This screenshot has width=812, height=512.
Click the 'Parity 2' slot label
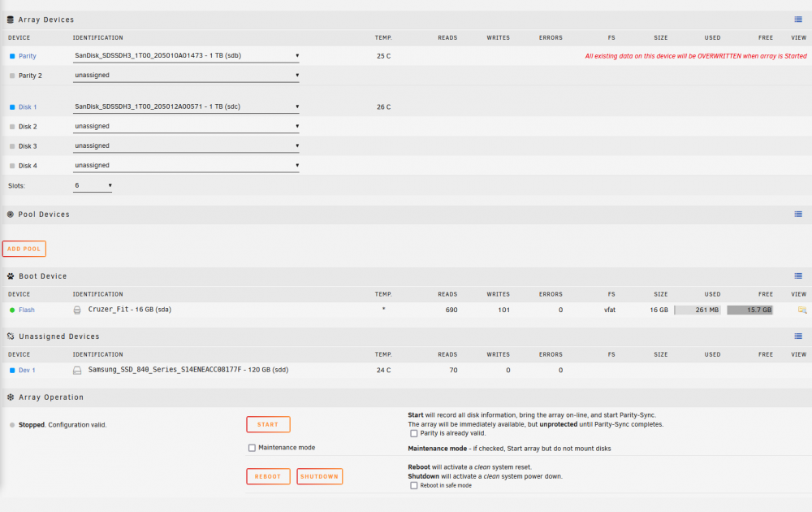tap(30, 76)
